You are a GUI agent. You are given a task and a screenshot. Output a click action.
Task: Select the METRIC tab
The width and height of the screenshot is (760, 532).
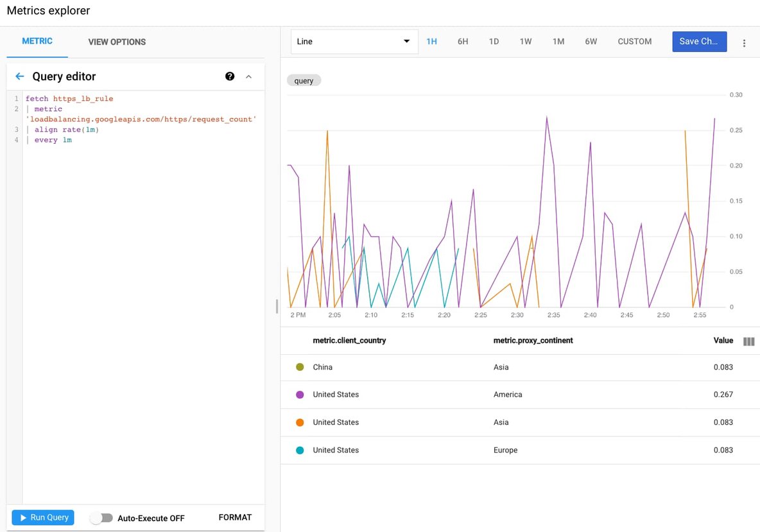click(37, 41)
